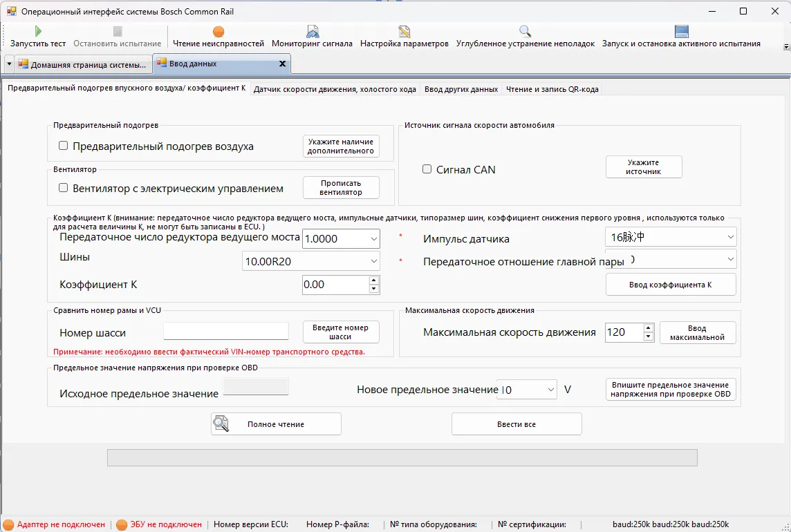Expand the Импульс датчика dropdown

pos(730,237)
